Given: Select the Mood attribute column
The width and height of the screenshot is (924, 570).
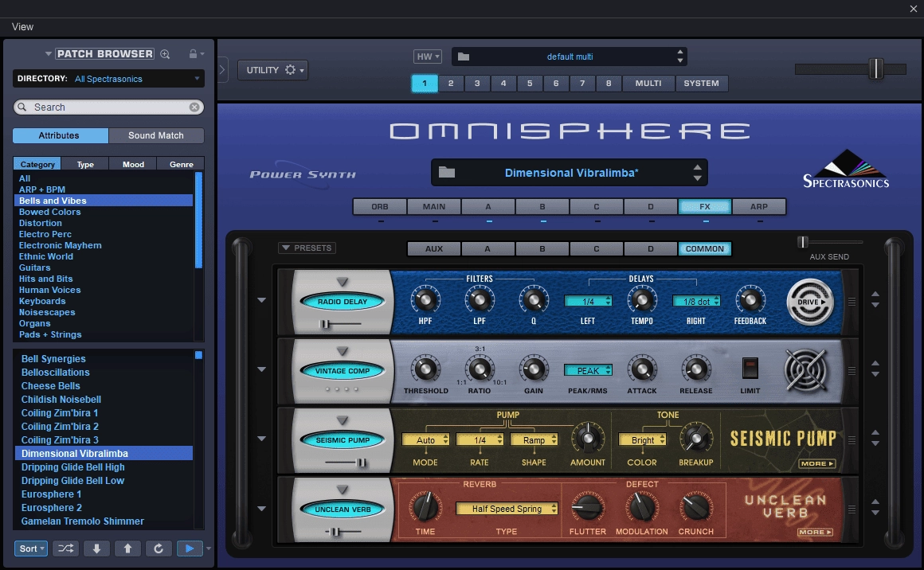Looking at the screenshot, I should 133,164.
